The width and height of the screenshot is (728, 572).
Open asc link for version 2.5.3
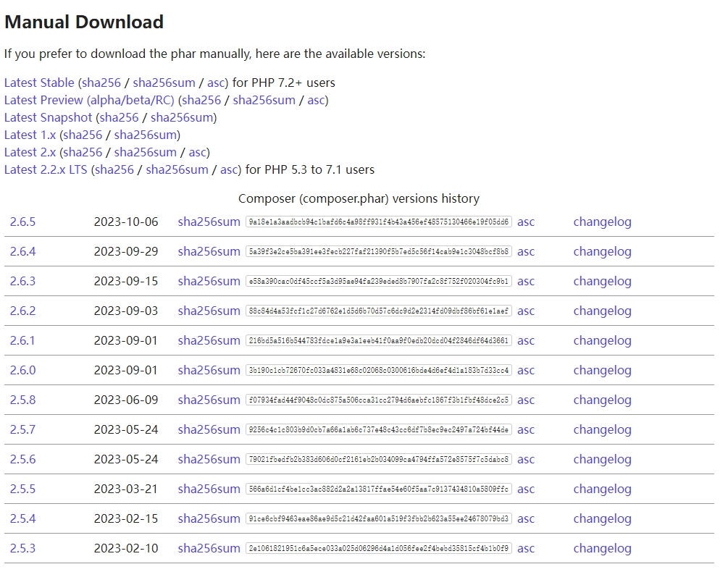tap(526, 548)
